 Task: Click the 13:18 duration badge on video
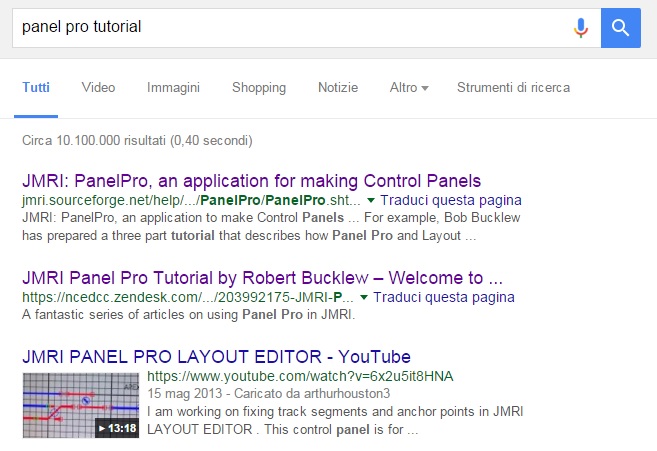pyautogui.click(x=117, y=428)
